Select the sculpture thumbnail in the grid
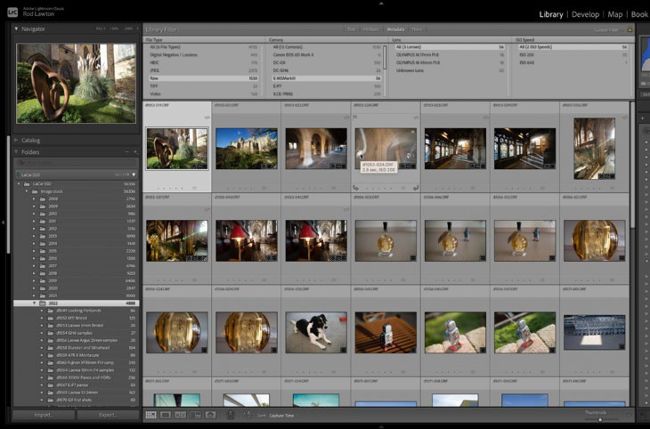This screenshot has width=650, height=429. click(177, 149)
